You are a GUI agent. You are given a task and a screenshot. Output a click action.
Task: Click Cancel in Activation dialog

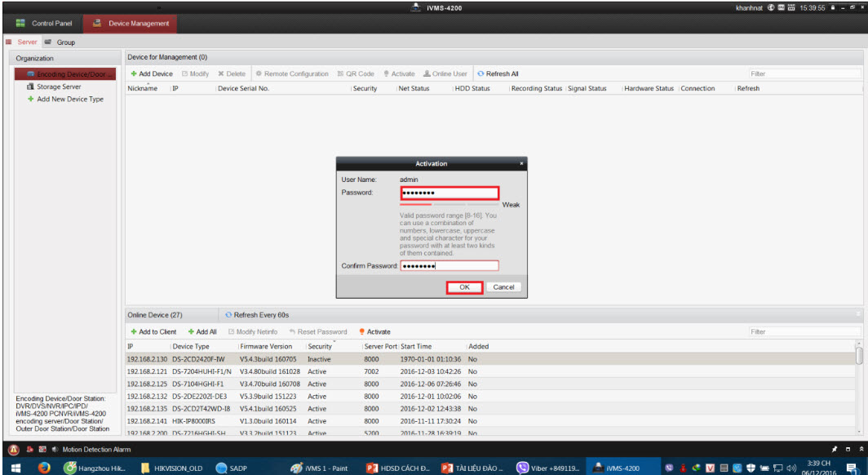pyautogui.click(x=503, y=287)
